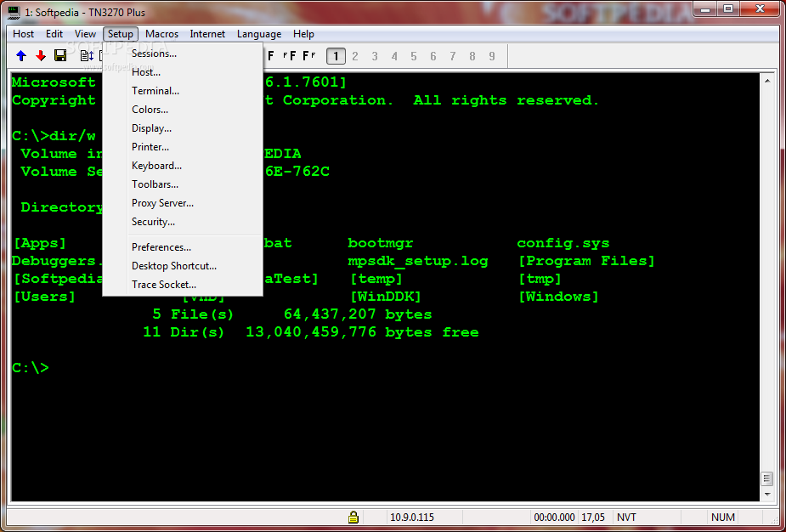
Task: Open the Edit menu
Action: [54, 34]
